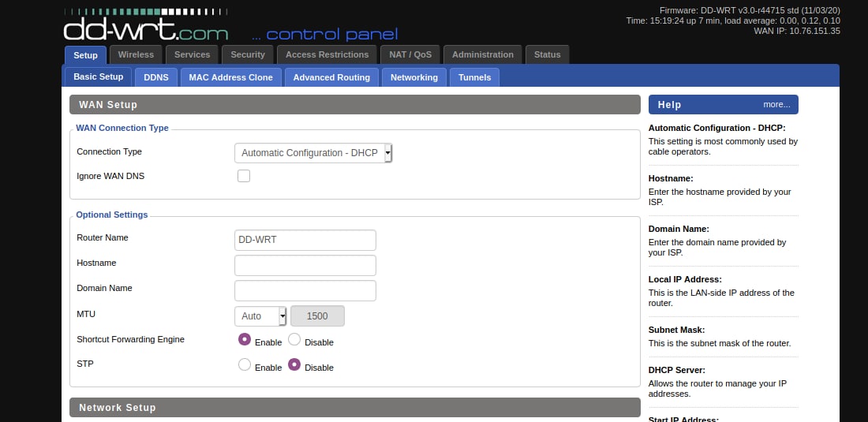
Task: Go to the Security tab
Action: (248, 54)
